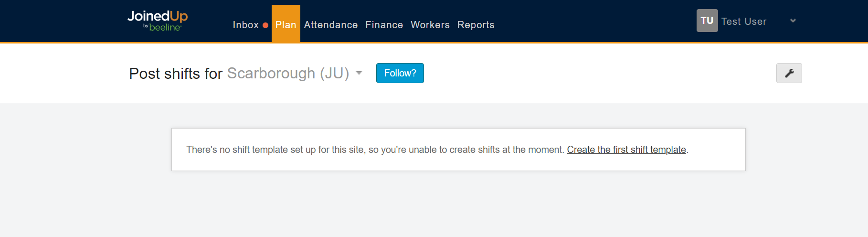Open the site selector caret arrow
This screenshot has width=868, height=237.
click(359, 73)
